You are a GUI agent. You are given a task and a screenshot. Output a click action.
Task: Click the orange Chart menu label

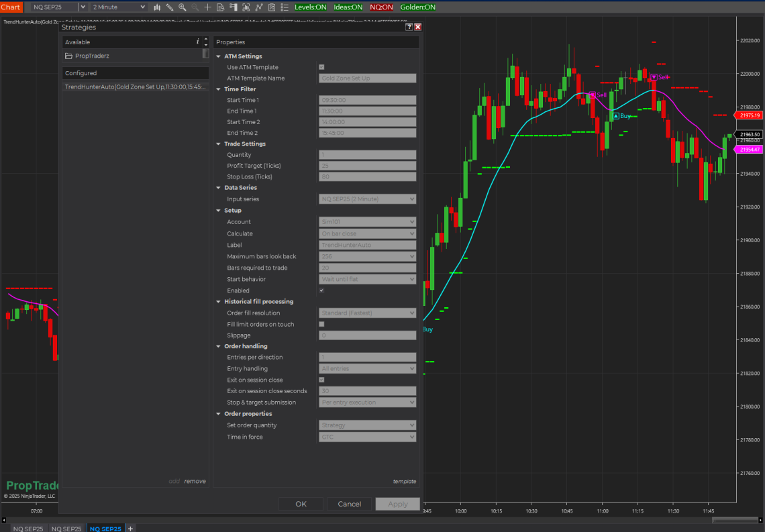tap(11, 7)
